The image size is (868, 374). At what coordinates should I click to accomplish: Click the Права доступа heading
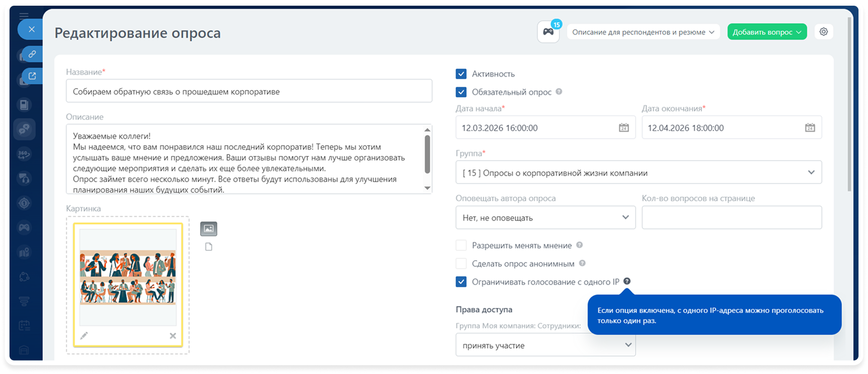484,309
